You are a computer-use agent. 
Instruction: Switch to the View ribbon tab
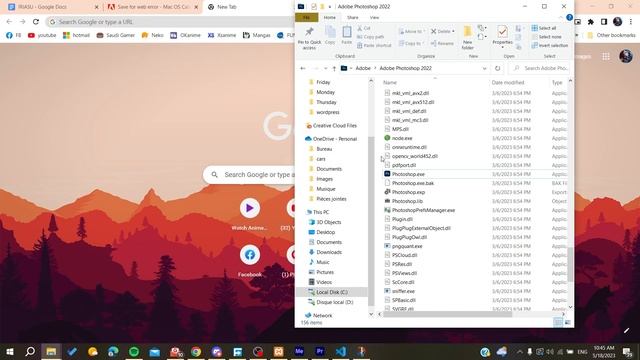[374, 18]
